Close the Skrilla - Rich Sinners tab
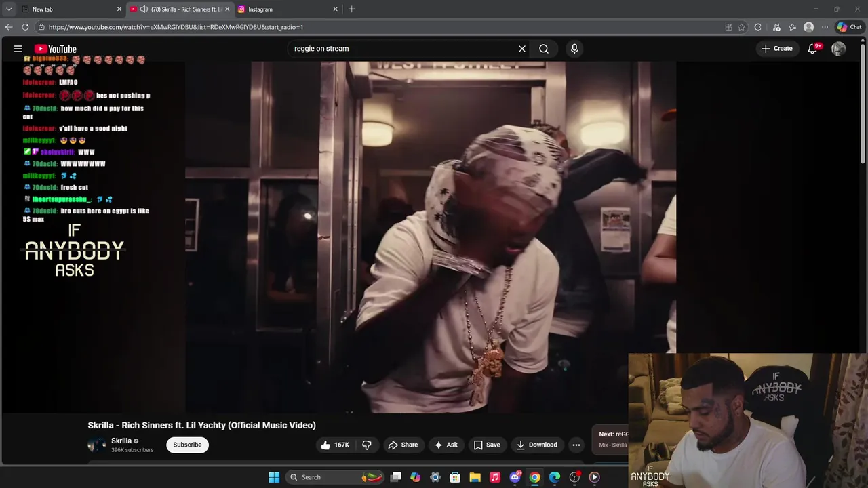The width and height of the screenshot is (868, 488). 227,9
